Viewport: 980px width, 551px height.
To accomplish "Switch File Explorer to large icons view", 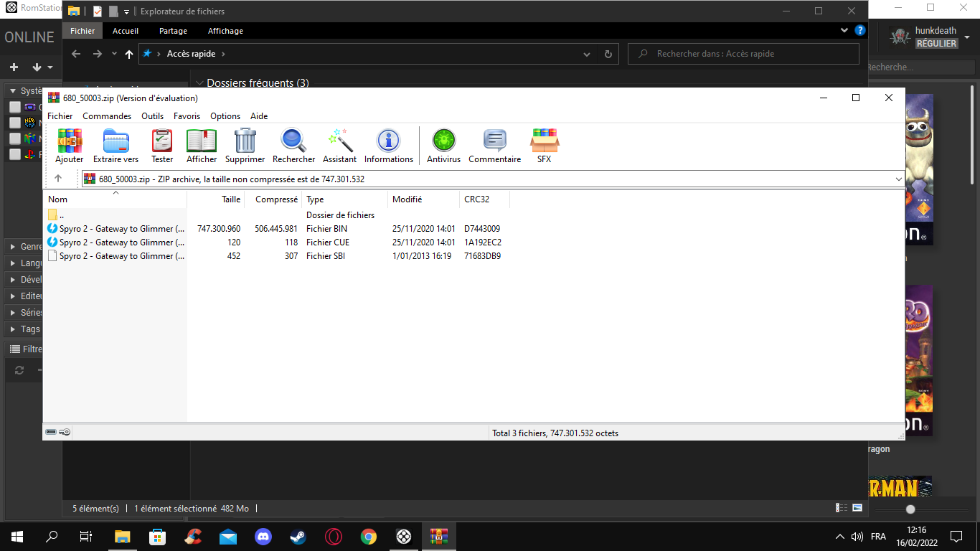I will (857, 508).
